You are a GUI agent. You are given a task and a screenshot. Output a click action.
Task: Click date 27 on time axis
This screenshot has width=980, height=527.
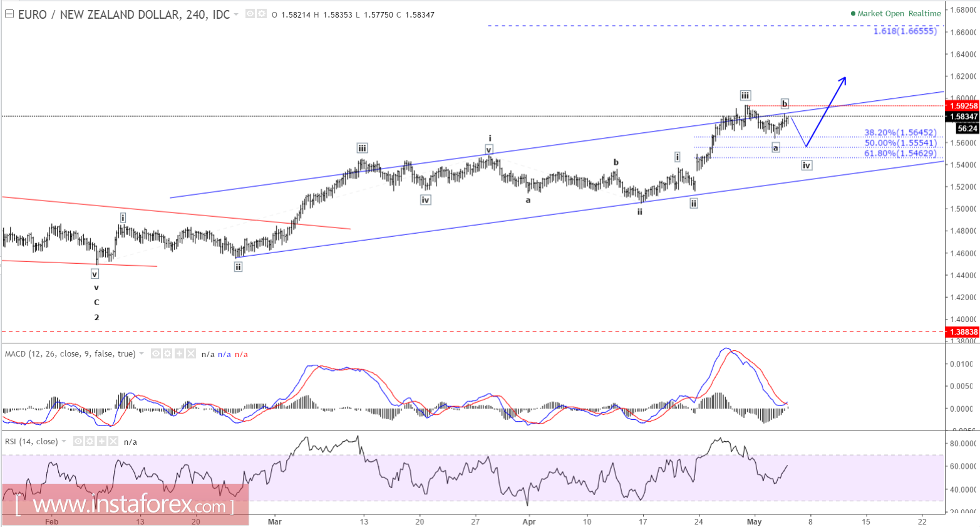476,521
